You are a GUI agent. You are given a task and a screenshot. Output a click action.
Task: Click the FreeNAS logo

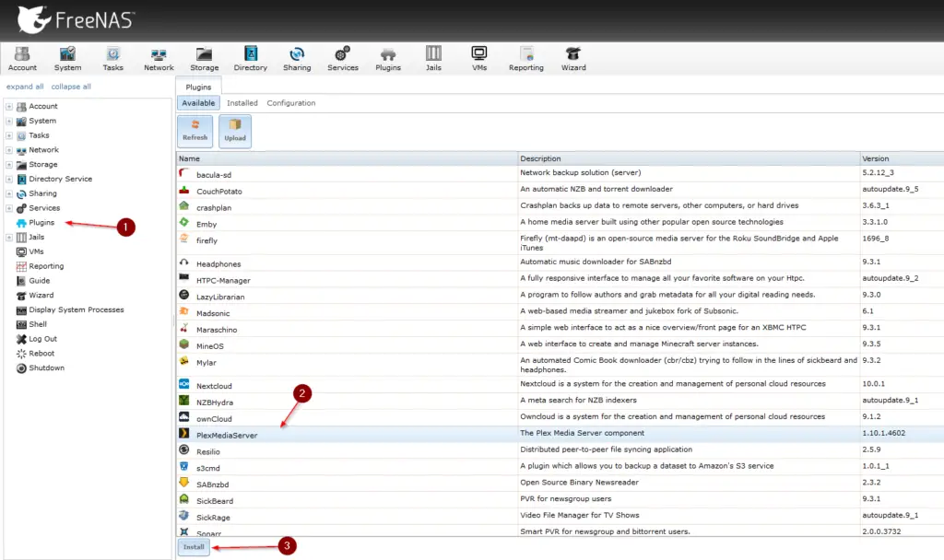click(76, 20)
